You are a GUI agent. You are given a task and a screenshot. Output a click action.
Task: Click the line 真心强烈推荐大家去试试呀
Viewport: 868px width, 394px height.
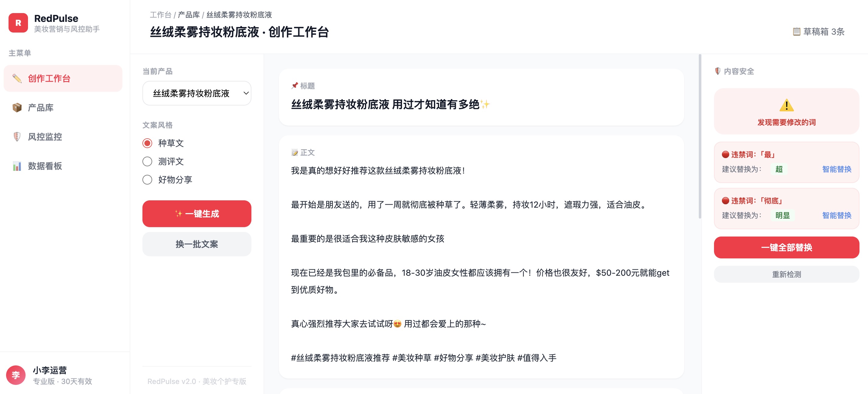point(389,324)
